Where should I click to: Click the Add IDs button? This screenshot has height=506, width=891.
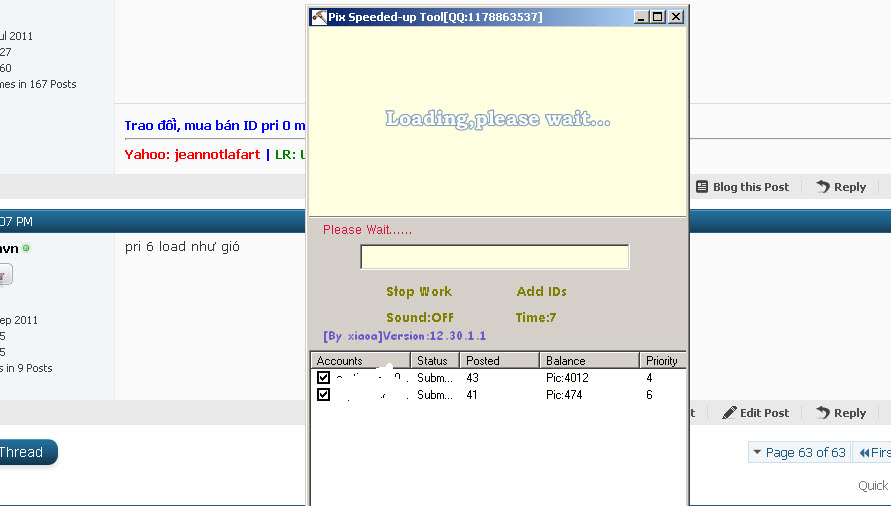point(542,292)
